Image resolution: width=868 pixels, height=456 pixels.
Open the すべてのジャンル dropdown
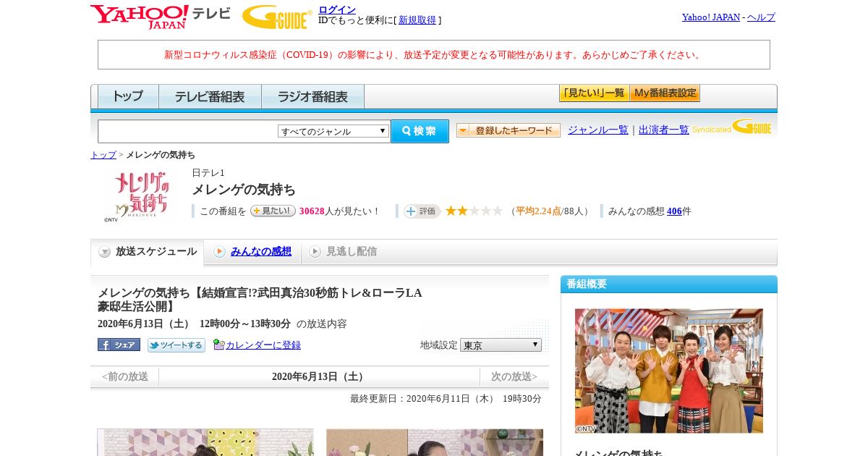pyautogui.click(x=333, y=131)
